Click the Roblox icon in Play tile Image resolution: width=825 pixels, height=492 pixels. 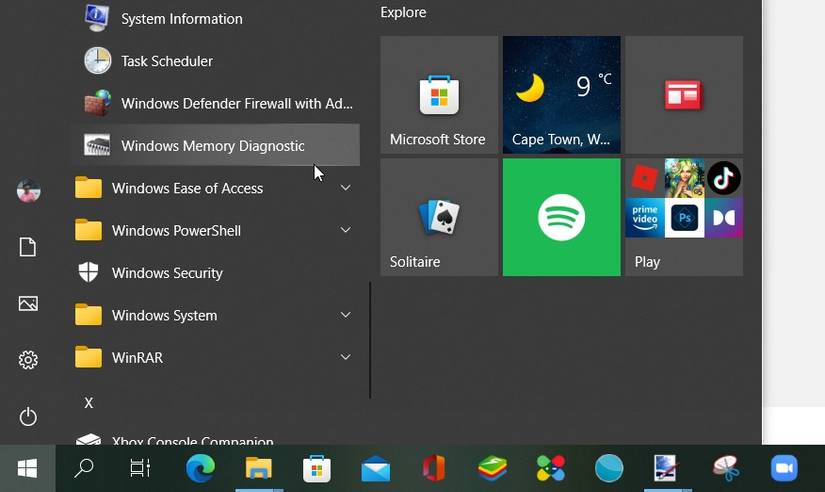645,178
